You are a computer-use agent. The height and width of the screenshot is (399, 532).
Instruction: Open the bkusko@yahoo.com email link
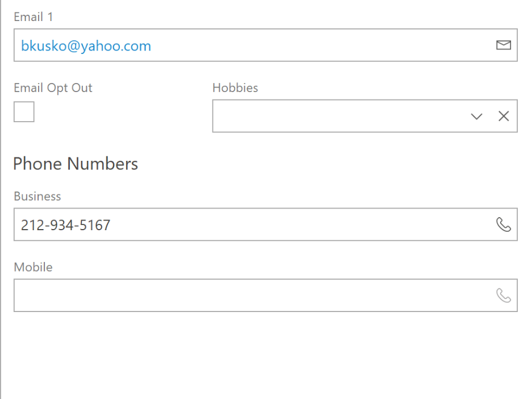(86, 46)
